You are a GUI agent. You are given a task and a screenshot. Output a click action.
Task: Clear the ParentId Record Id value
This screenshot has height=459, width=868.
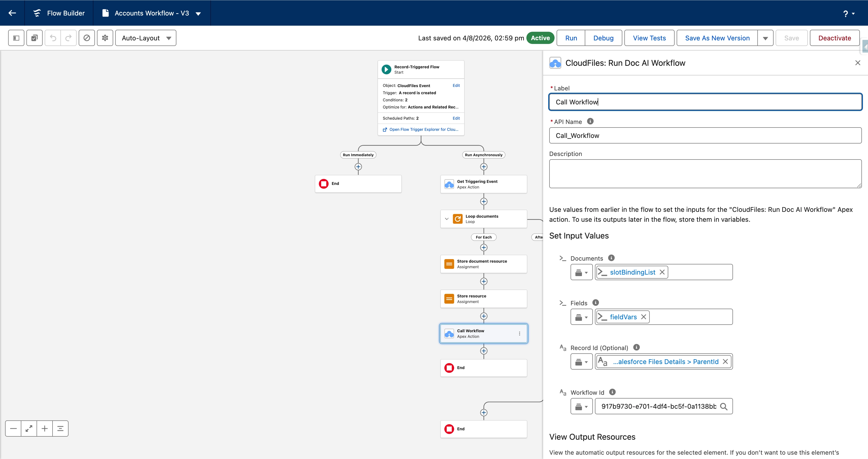(725, 361)
